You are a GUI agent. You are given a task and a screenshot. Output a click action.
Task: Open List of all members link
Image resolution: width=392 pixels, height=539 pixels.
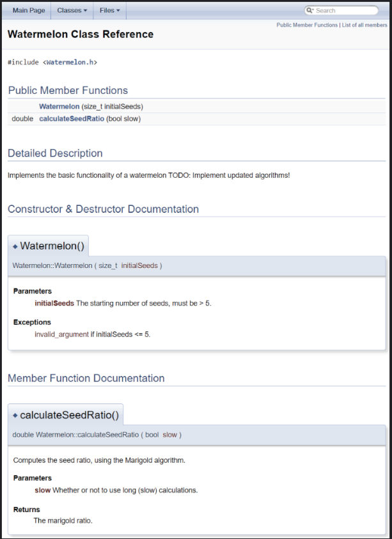[x=364, y=25]
